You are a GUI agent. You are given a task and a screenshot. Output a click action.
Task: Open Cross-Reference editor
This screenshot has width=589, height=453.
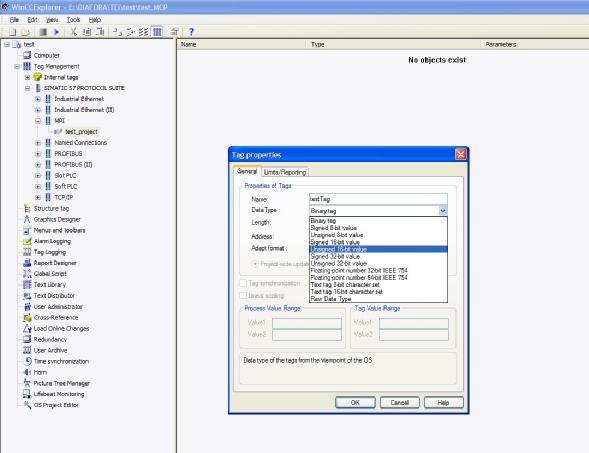click(x=56, y=317)
